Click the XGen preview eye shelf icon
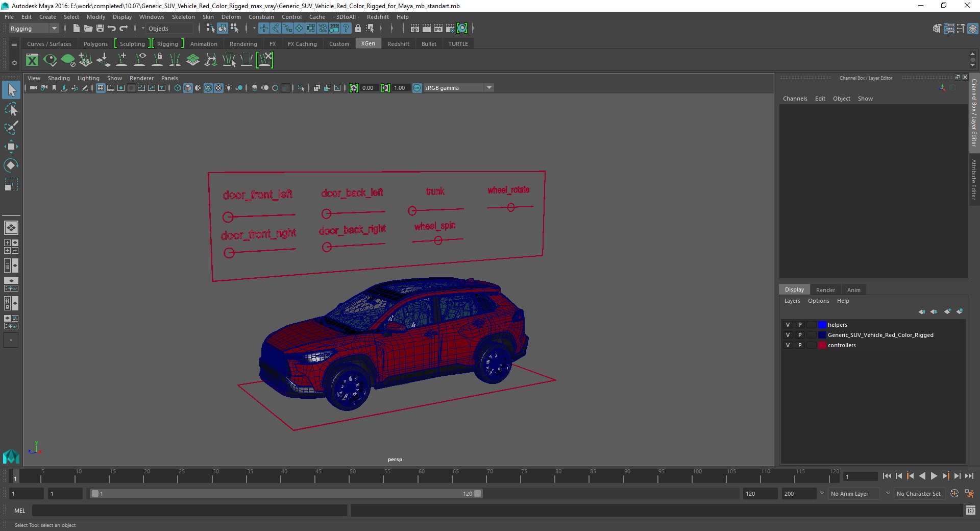 pyautogui.click(x=50, y=60)
